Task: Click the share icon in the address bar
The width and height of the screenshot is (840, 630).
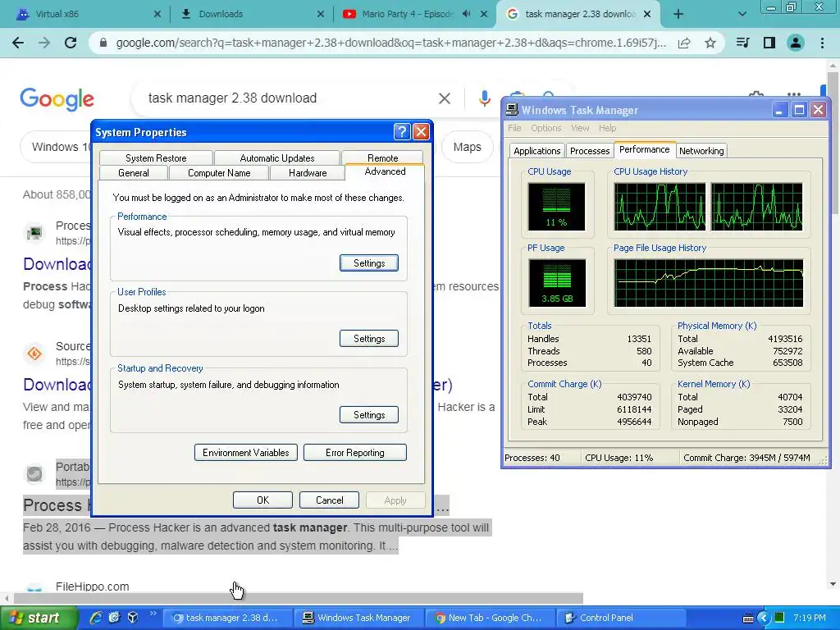Action: click(684, 43)
